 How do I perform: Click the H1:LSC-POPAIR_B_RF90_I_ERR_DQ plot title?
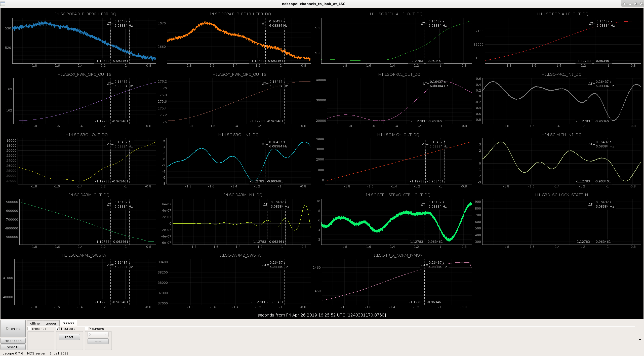click(x=84, y=14)
